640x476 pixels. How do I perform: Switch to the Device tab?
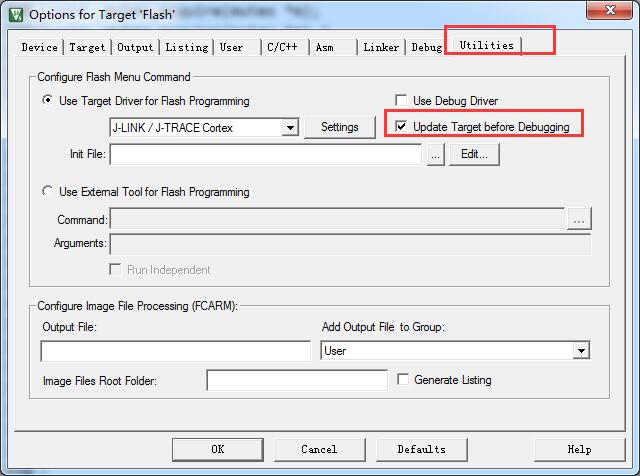click(x=40, y=47)
